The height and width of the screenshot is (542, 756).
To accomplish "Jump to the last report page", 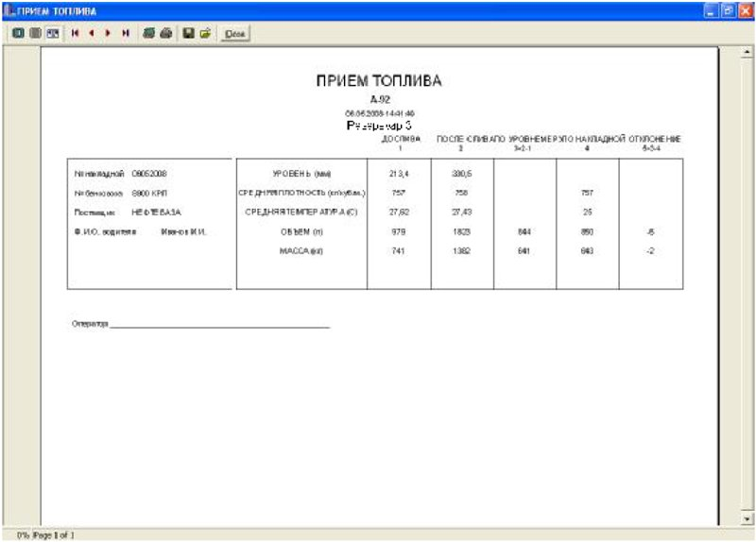I will [x=126, y=33].
